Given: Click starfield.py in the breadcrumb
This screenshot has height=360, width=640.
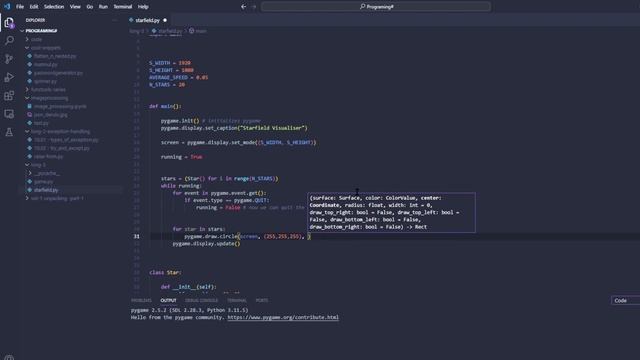Looking at the screenshot, I should (170, 31).
